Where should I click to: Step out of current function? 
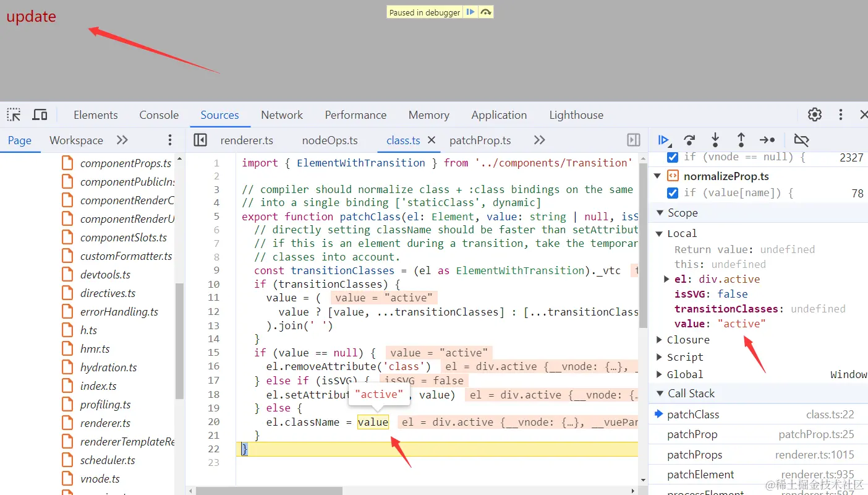741,140
